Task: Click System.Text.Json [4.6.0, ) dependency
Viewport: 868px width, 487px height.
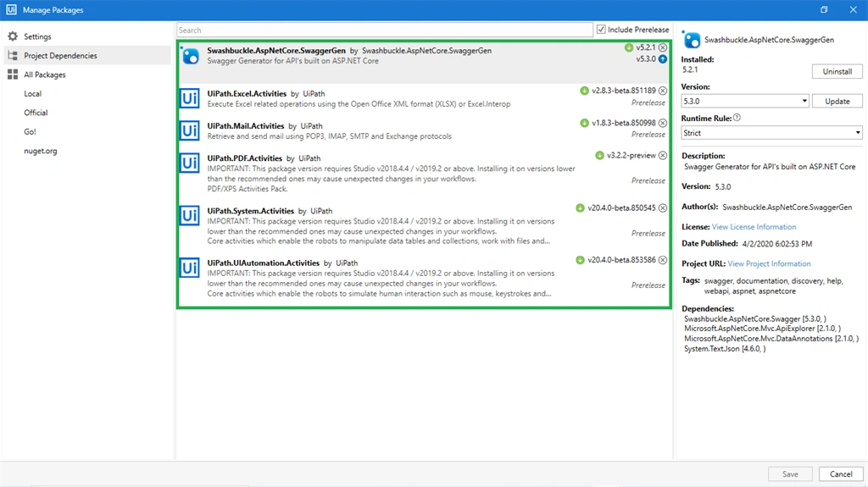Action: (725, 349)
